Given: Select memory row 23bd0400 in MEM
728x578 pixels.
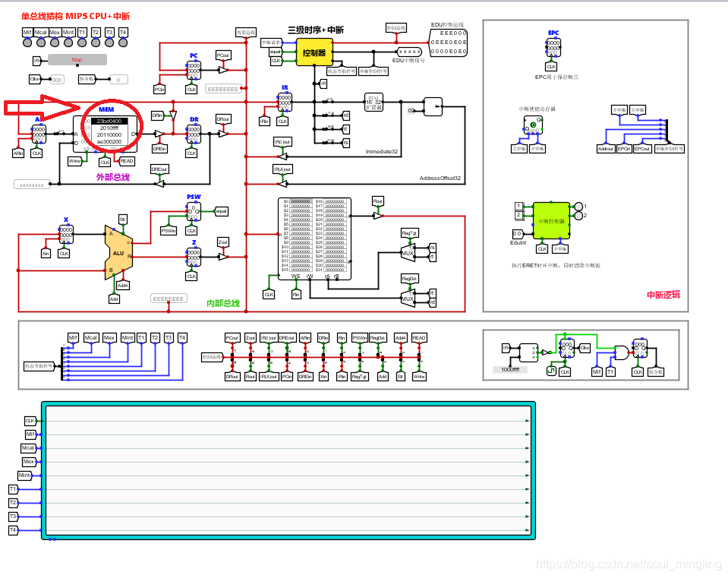Looking at the screenshot, I should pyautogui.click(x=109, y=122).
